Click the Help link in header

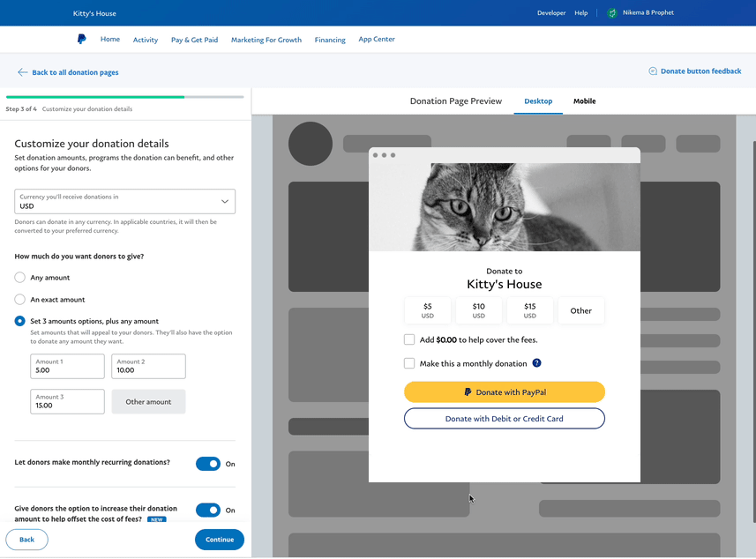[x=581, y=13]
